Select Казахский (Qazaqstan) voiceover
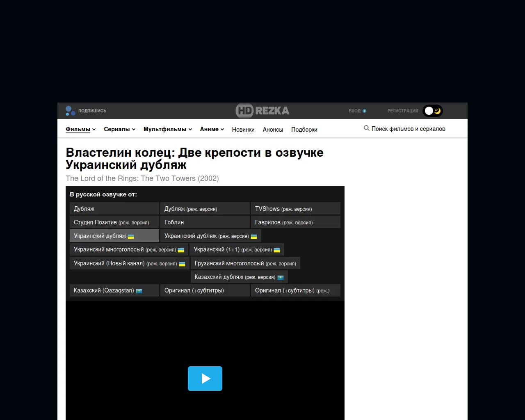Image resolution: width=525 pixels, height=420 pixels. pos(114,290)
